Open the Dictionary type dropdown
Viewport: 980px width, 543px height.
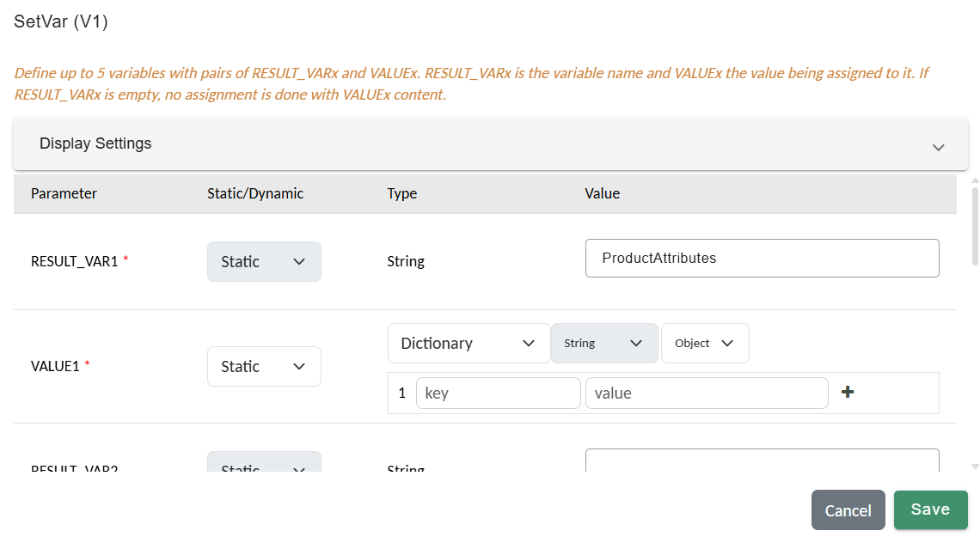coord(469,343)
